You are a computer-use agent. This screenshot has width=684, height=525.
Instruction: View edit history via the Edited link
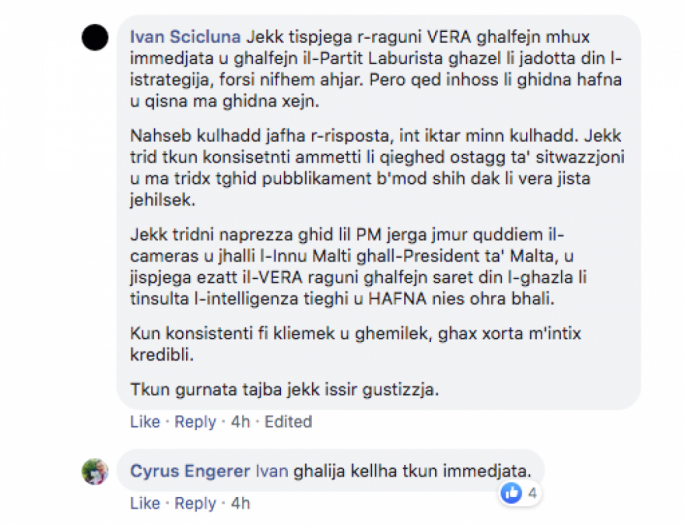pos(288,421)
